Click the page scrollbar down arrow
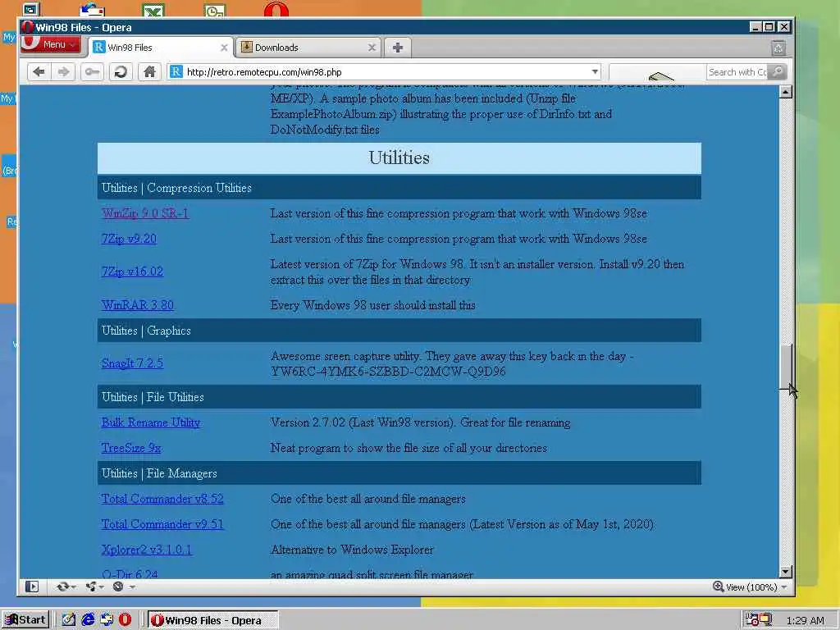The width and height of the screenshot is (840, 630). tap(785, 572)
